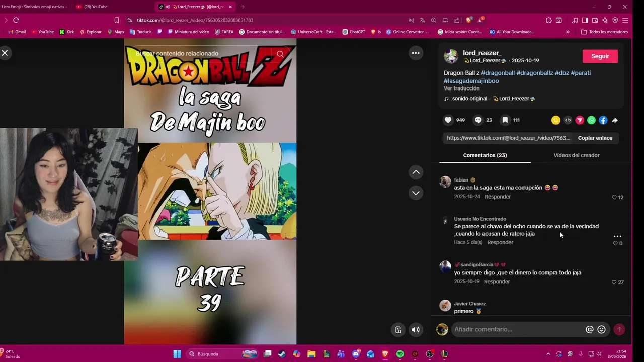Switch to Vídeos del creador tab

pyautogui.click(x=577, y=155)
